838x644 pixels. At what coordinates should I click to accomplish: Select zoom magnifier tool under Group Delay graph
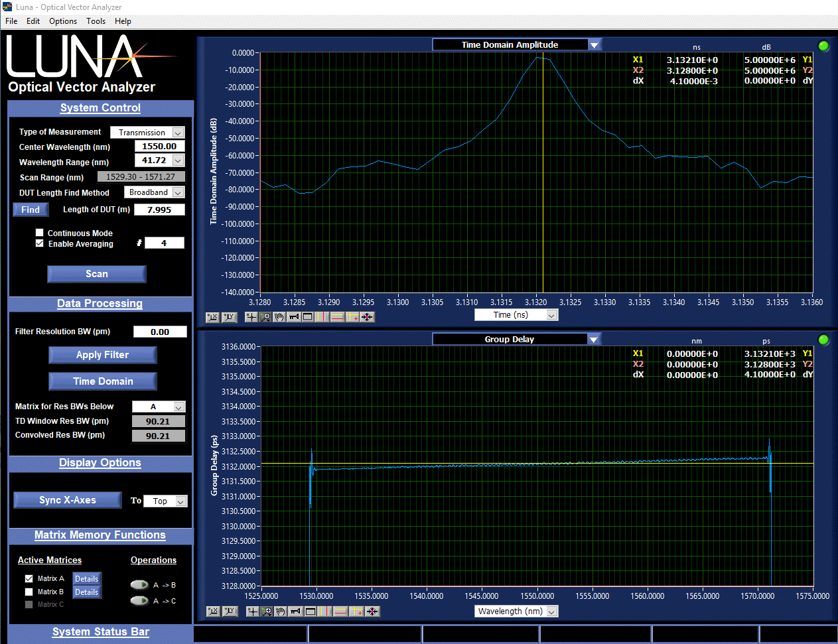[267, 612]
